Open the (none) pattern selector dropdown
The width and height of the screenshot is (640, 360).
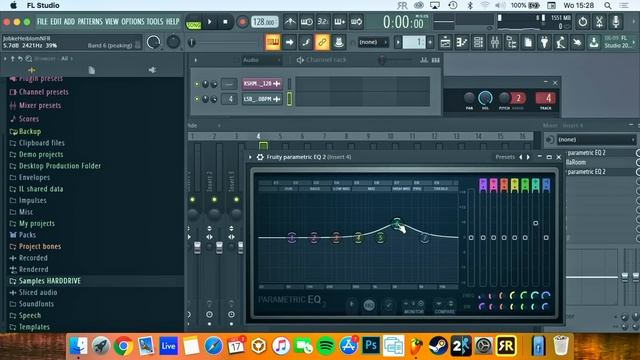373,42
